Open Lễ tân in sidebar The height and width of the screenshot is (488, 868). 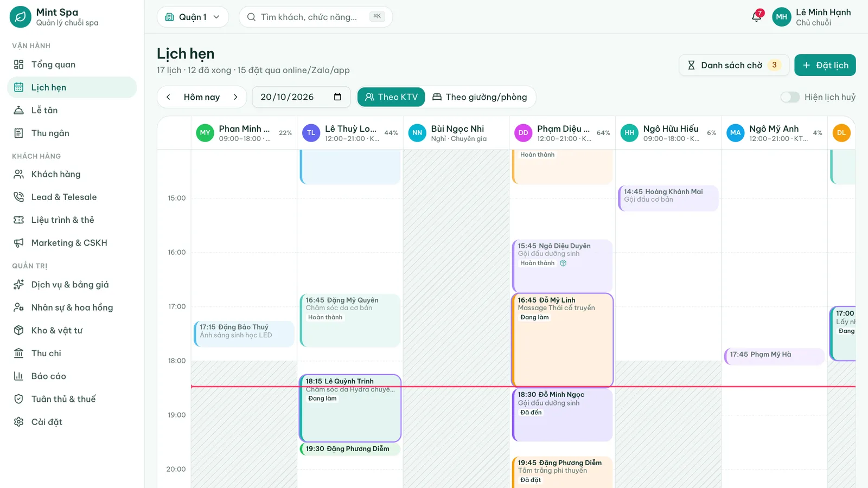click(x=72, y=110)
